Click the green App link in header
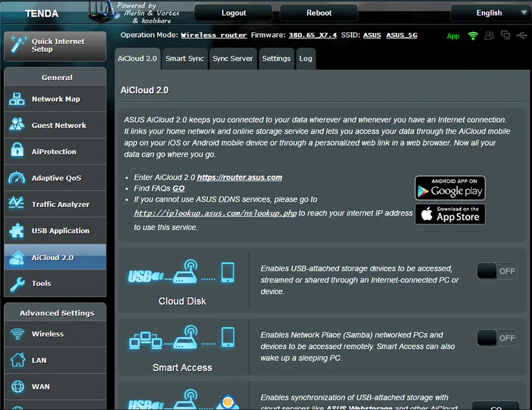 [x=453, y=36]
